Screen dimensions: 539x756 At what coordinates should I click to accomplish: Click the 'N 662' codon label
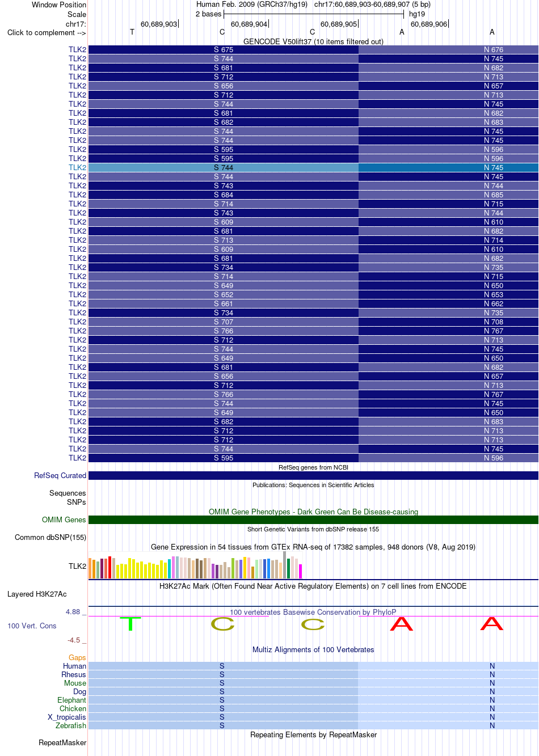(x=494, y=304)
